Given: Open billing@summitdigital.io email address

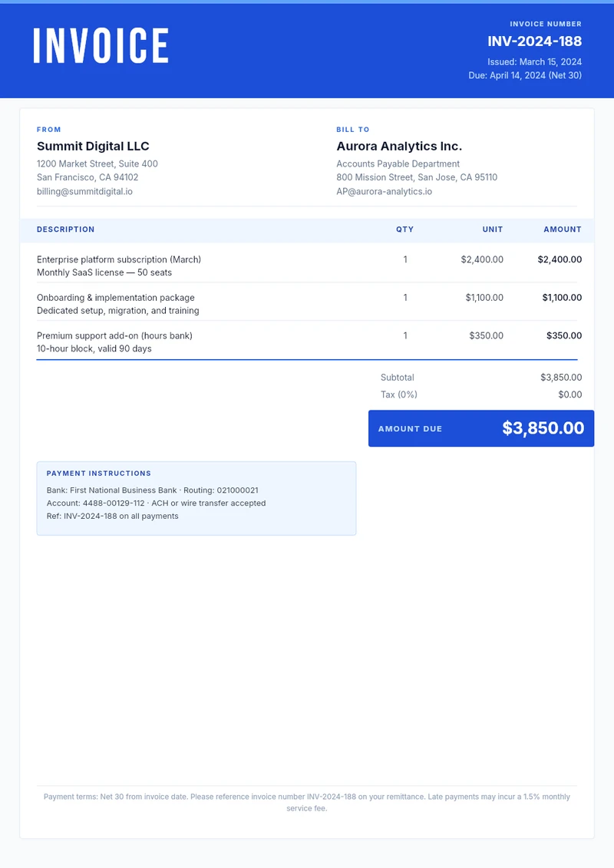Looking at the screenshot, I should pos(84,192).
